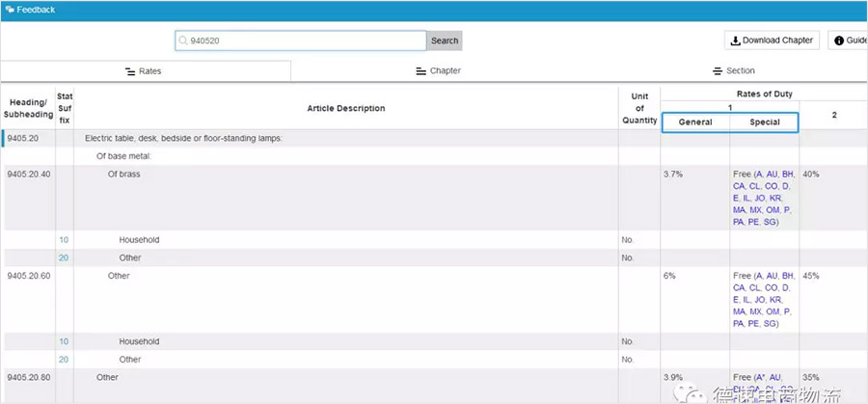Click stat suffix 20 under 9405.20.40

pyautogui.click(x=64, y=257)
